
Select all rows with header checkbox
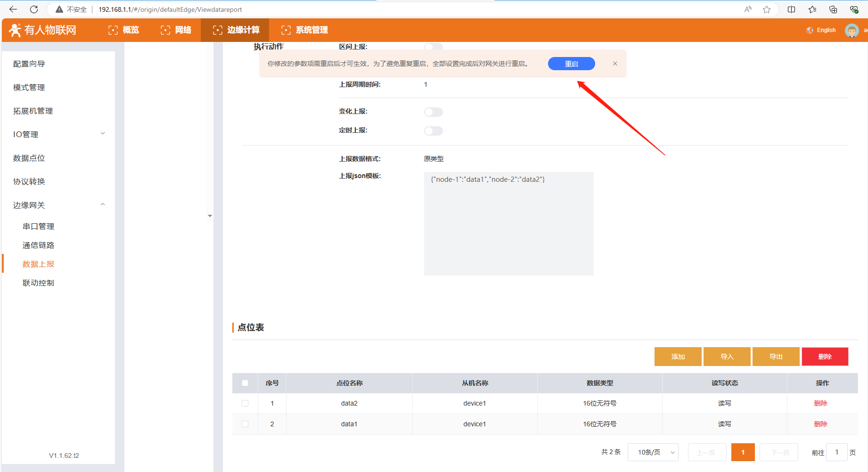click(245, 383)
